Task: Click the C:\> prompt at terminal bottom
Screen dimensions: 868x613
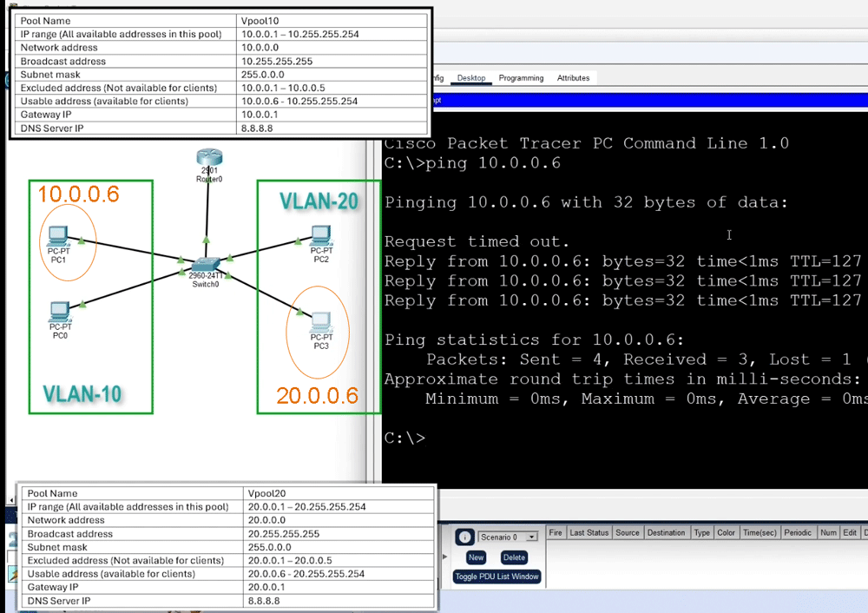Action: [404, 438]
